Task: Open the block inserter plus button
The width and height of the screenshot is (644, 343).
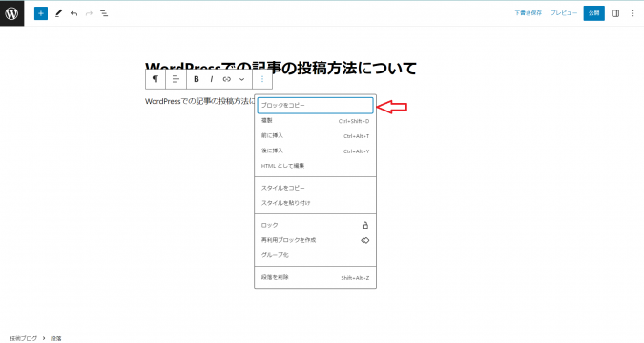Action: 41,13
